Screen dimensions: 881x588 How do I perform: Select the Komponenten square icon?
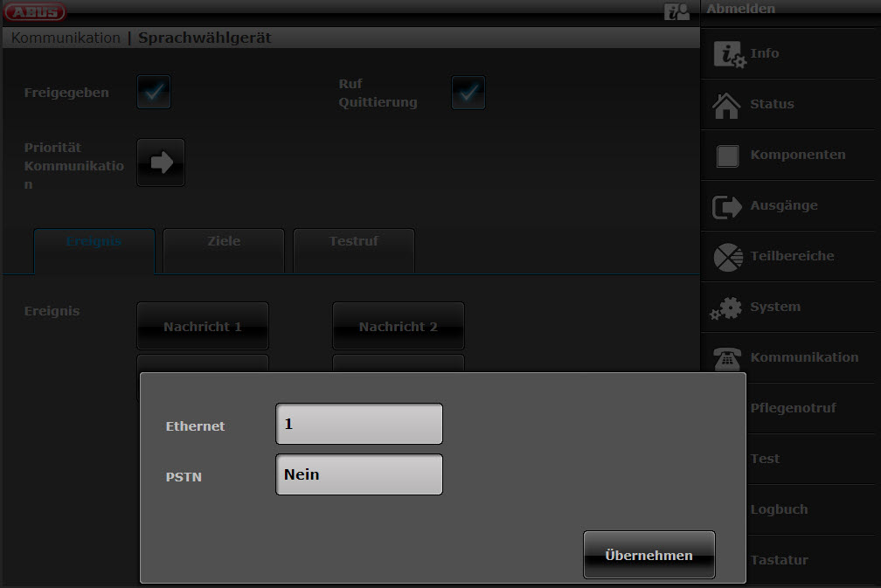point(727,156)
